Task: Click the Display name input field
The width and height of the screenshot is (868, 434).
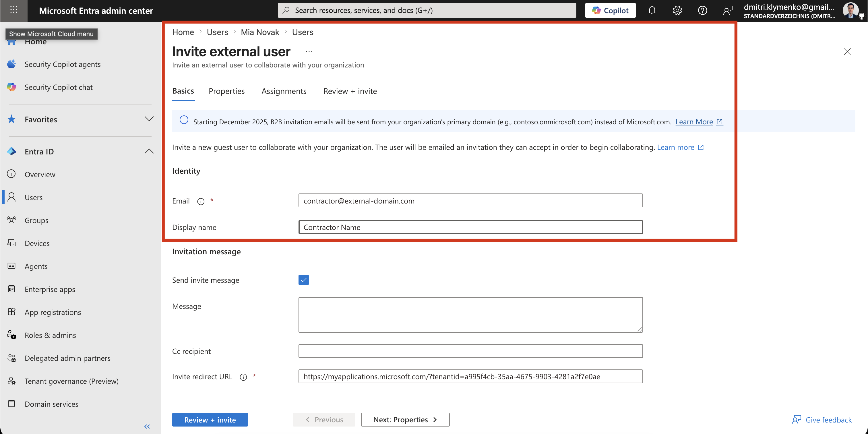Action: (470, 227)
